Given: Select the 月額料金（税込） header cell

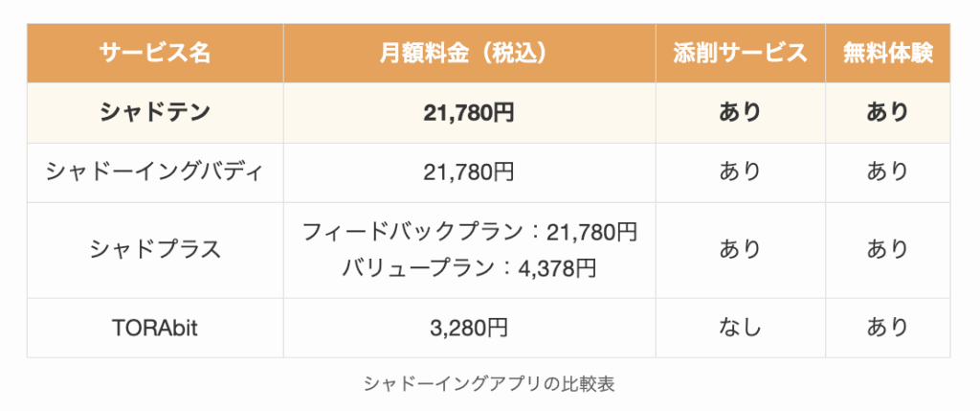Looking at the screenshot, I should pos(469,53).
